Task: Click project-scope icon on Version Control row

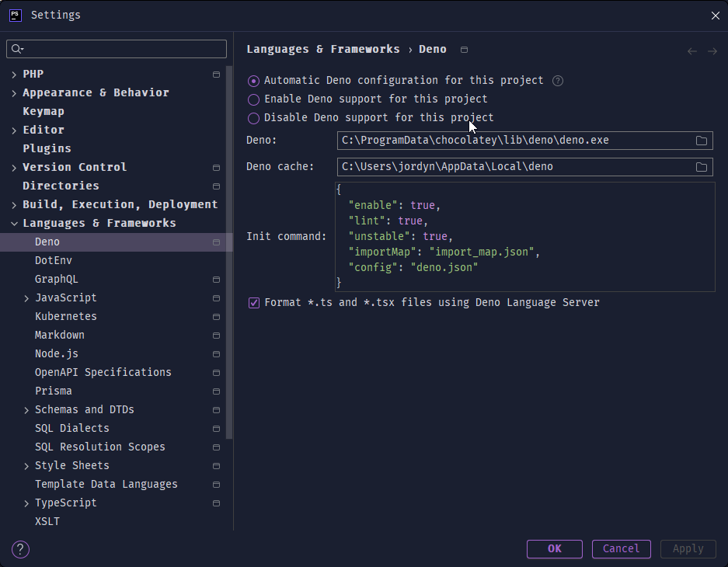Action: click(x=216, y=168)
